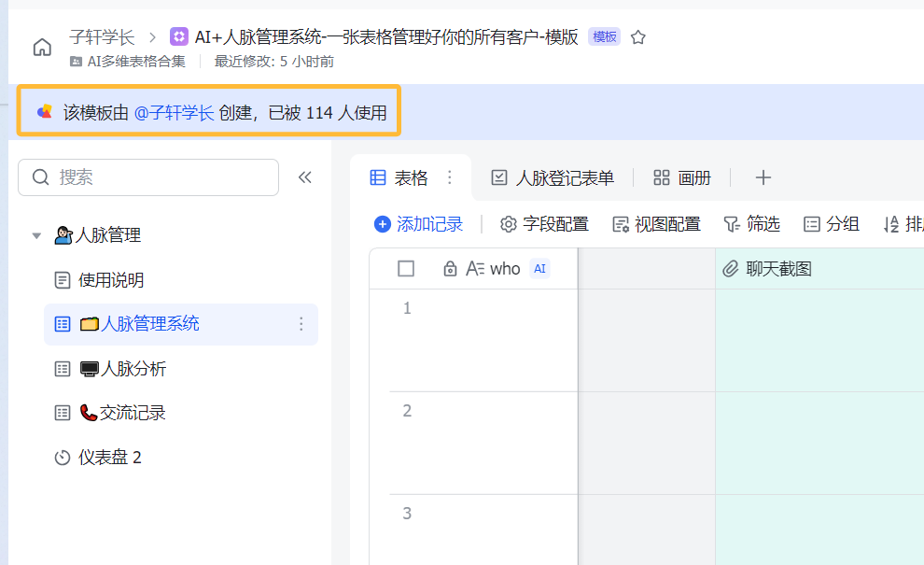This screenshot has width=924, height=565.
Task: Open the 字段配置 field settings
Action: pyautogui.click(x=544, y=224)
